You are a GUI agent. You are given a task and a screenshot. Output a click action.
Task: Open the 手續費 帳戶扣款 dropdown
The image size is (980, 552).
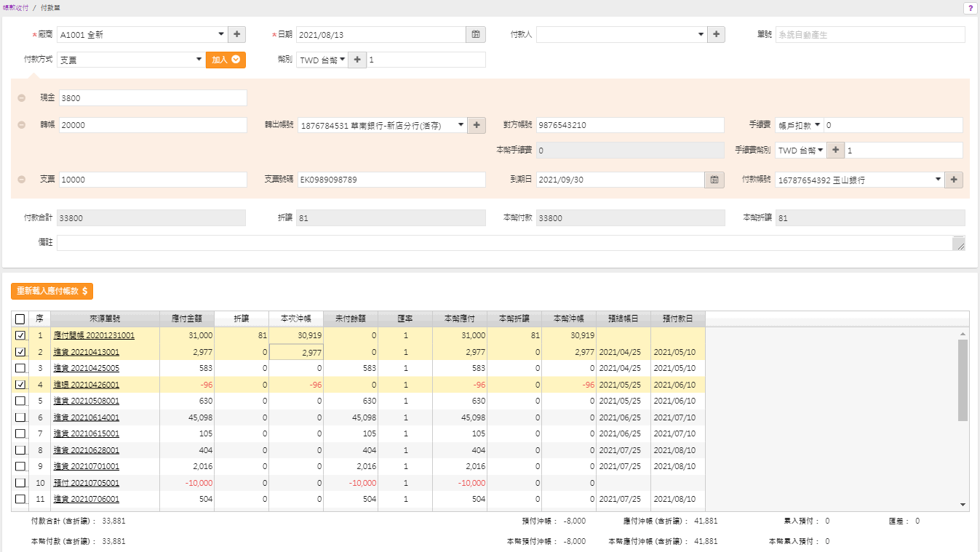798,125
